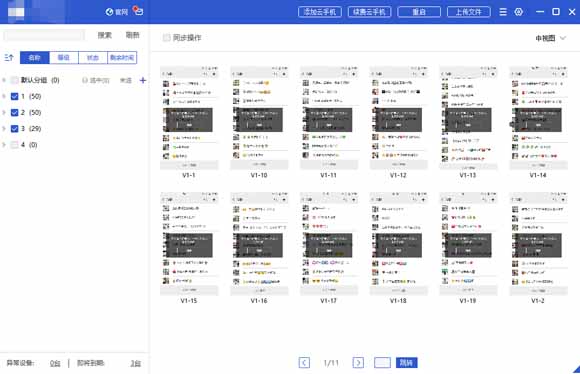Open cloud phone V1-13 thumbnail

pos(468,118)
